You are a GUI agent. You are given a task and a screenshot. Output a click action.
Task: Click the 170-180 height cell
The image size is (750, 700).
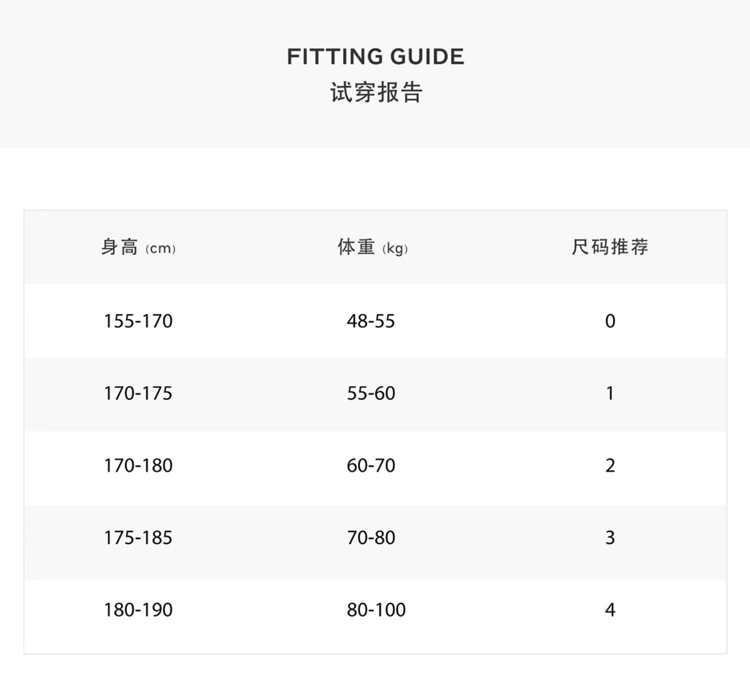pyautogui.click(x=138, y=465)
